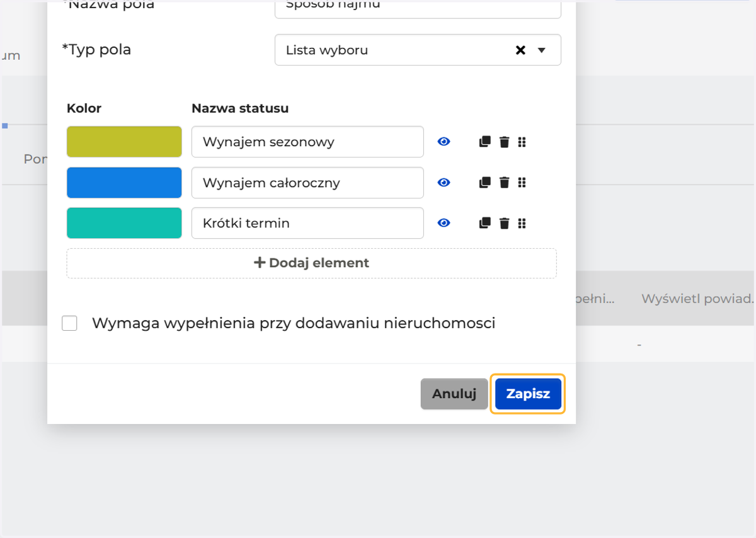Click the Wyświetl powiad. column header behind dialog

click(x=697, y=299)
